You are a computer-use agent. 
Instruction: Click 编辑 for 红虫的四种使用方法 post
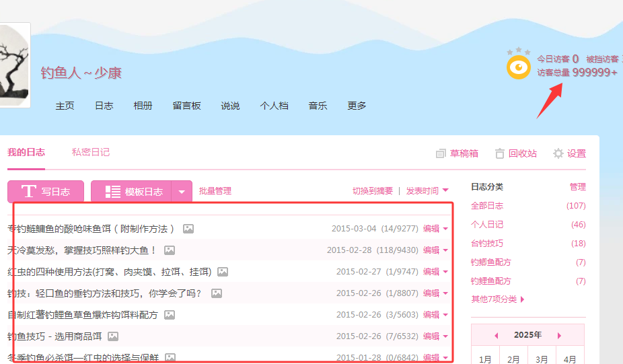(x=431, y=271)
